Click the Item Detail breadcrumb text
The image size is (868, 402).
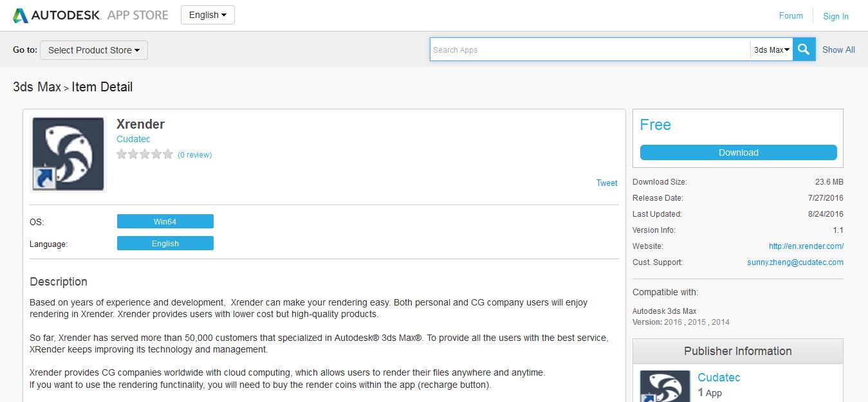(x=102, y=87)
